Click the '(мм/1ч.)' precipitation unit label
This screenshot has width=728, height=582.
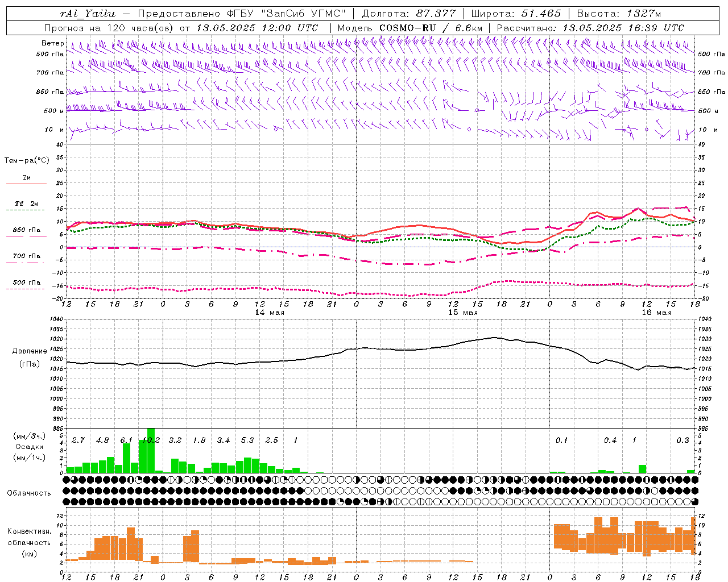pos(29,458)
